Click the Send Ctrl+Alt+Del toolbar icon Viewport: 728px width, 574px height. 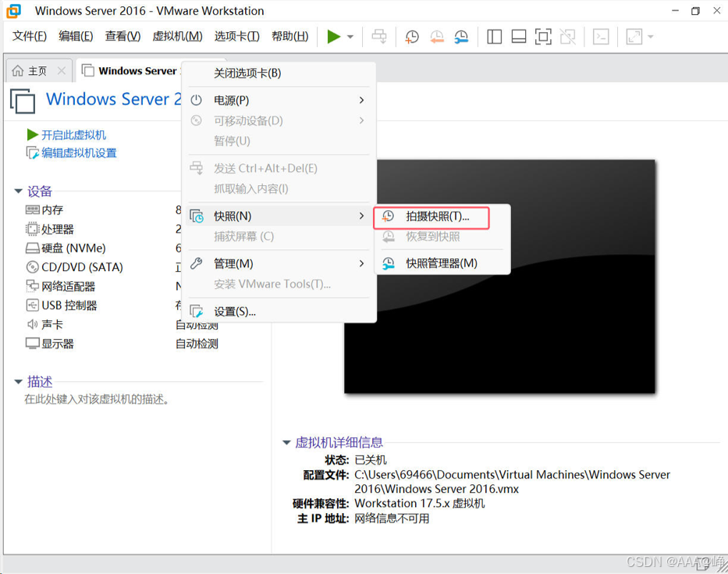[379, 36]
